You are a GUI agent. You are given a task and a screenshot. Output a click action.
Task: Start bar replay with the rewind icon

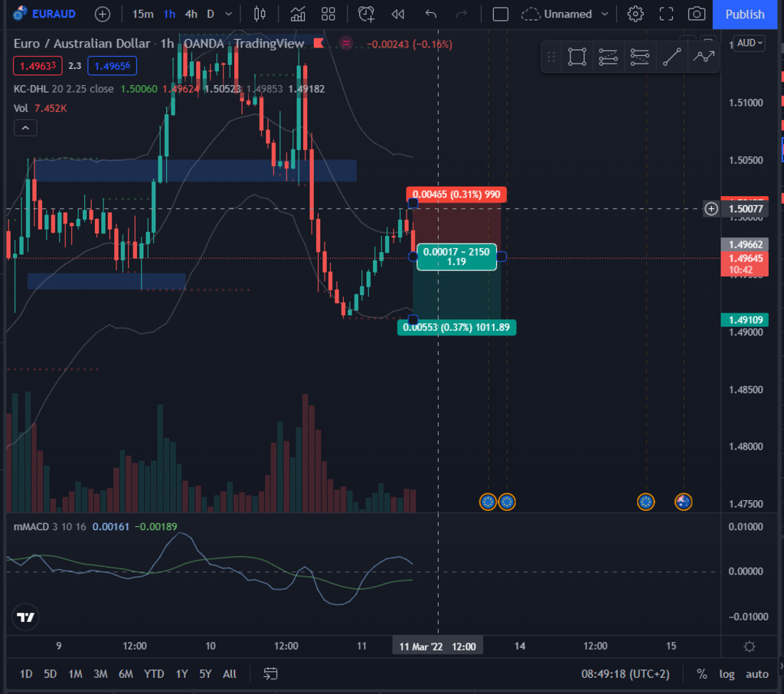397,14
